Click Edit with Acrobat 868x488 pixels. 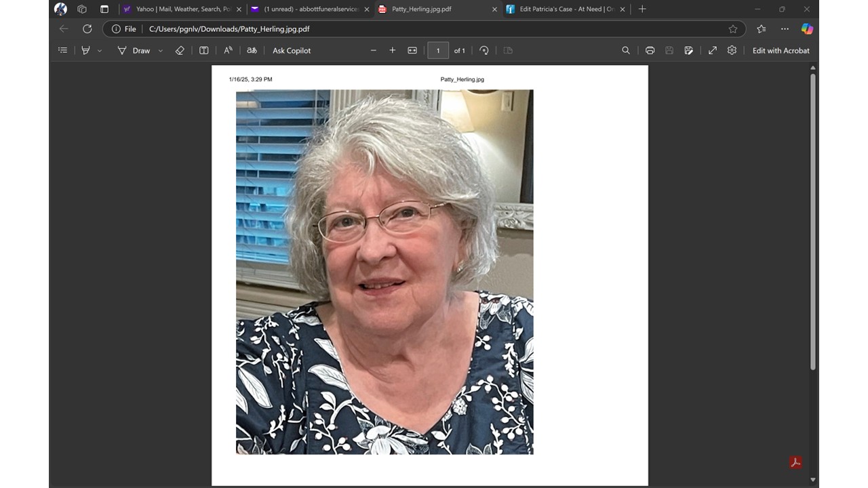(781, 50)
